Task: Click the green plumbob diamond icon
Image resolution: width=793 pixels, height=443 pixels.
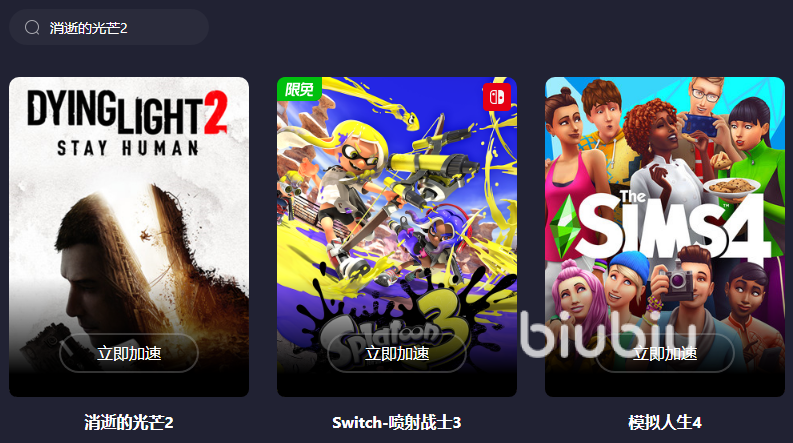Action: pyautogui.click(x=564, y=226)
